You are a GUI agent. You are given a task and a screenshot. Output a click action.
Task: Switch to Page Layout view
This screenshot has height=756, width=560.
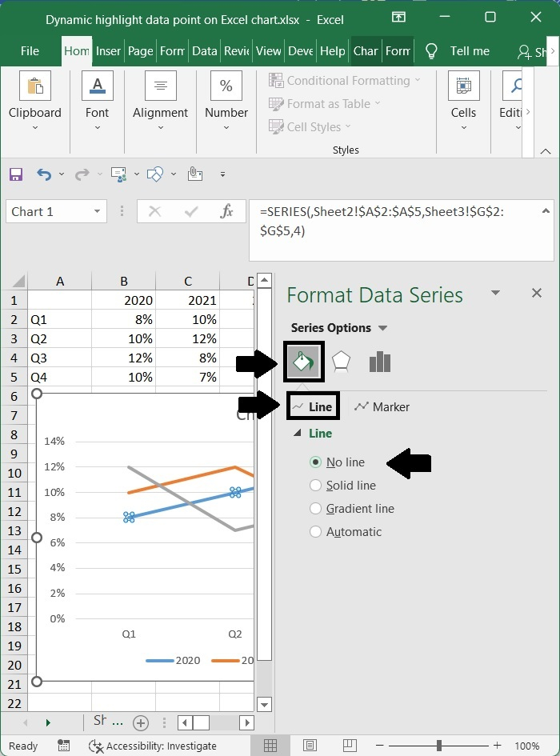point(310,746)
